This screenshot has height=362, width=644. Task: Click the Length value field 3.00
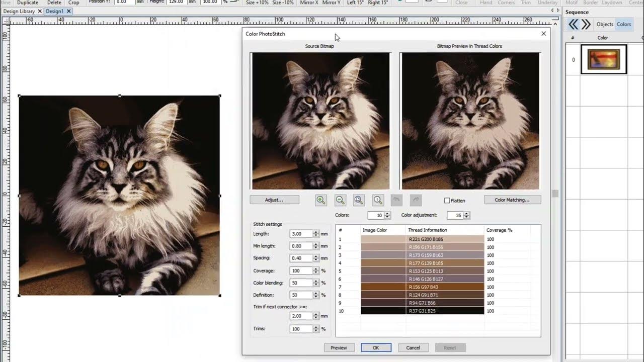point(301,234)
